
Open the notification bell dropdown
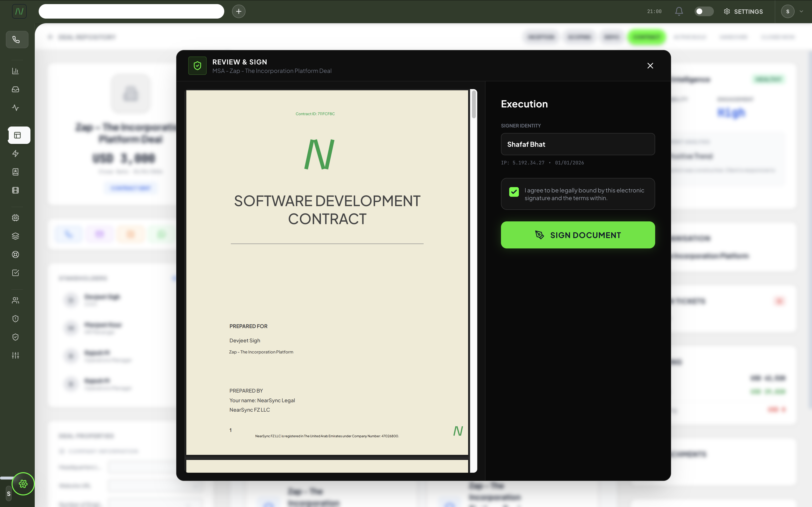coord(678,11)
